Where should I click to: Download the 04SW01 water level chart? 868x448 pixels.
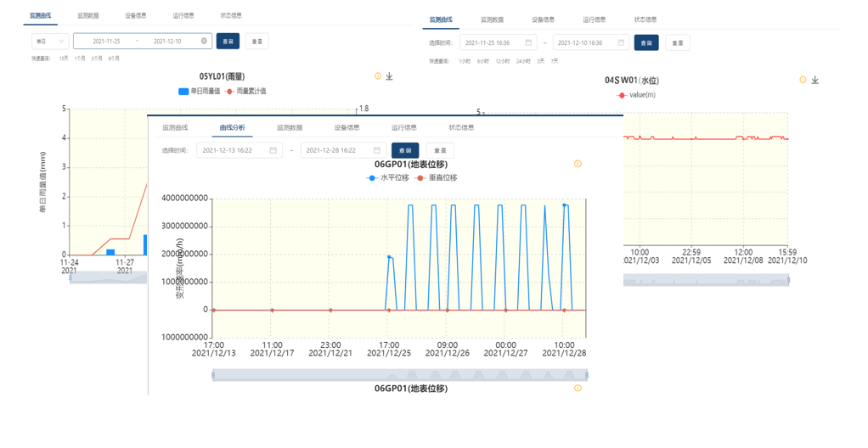(x=815, y=81)
